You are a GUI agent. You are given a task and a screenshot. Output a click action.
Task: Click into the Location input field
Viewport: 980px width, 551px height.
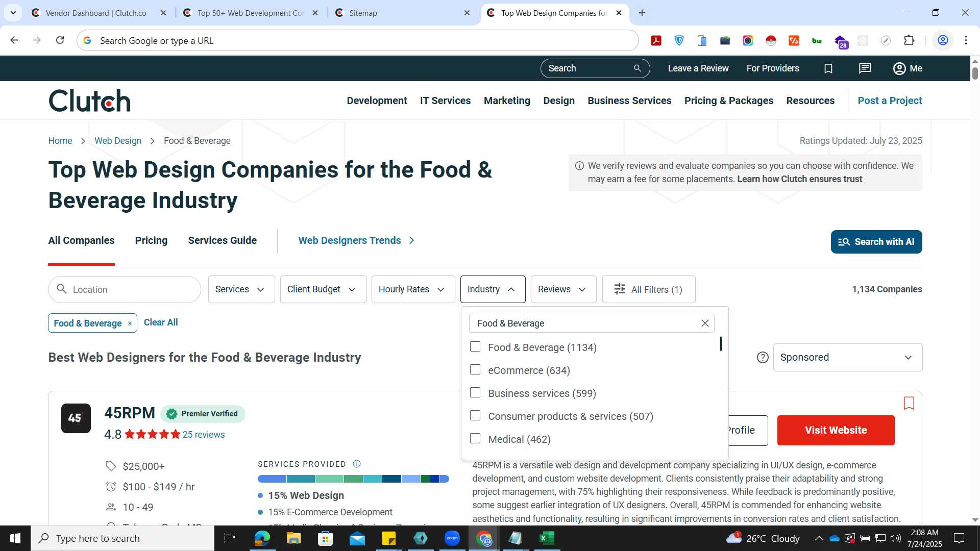125,290
